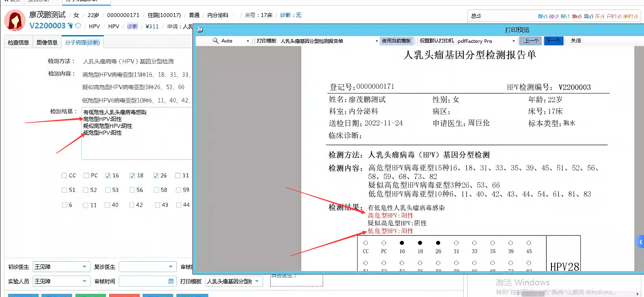Tick the CC checkbox
This screenshot has height=297, width=644.
coord(65,176)
